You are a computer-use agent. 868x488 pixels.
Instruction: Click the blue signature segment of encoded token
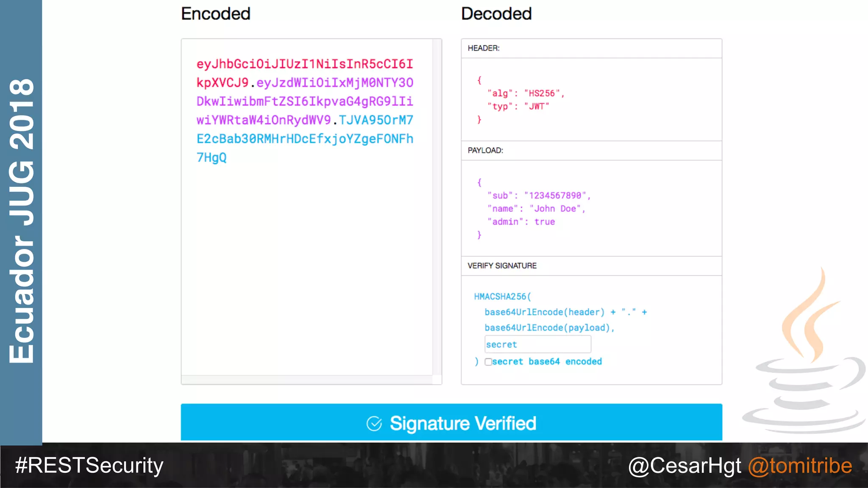tap(304, 139)
